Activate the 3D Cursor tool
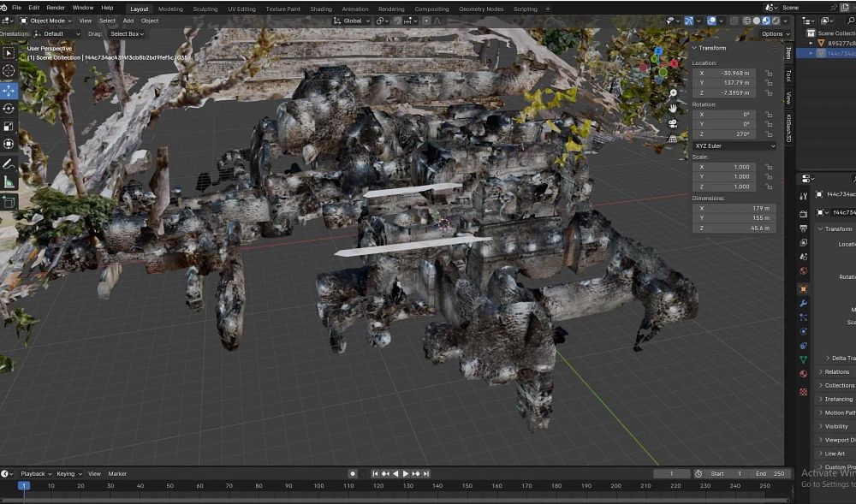 click(x=9, y=71)
